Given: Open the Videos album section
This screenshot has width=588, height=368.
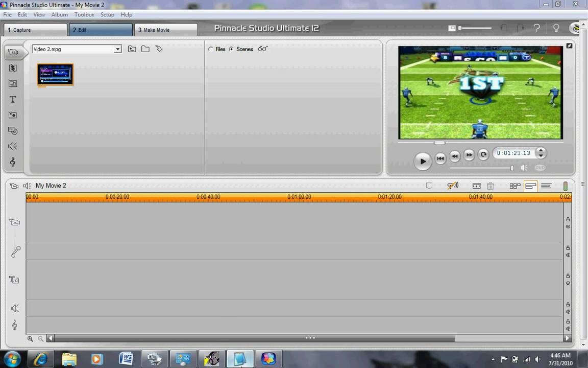Looking at the screenshot, I should pyautogui.click(x=13, y=52).
